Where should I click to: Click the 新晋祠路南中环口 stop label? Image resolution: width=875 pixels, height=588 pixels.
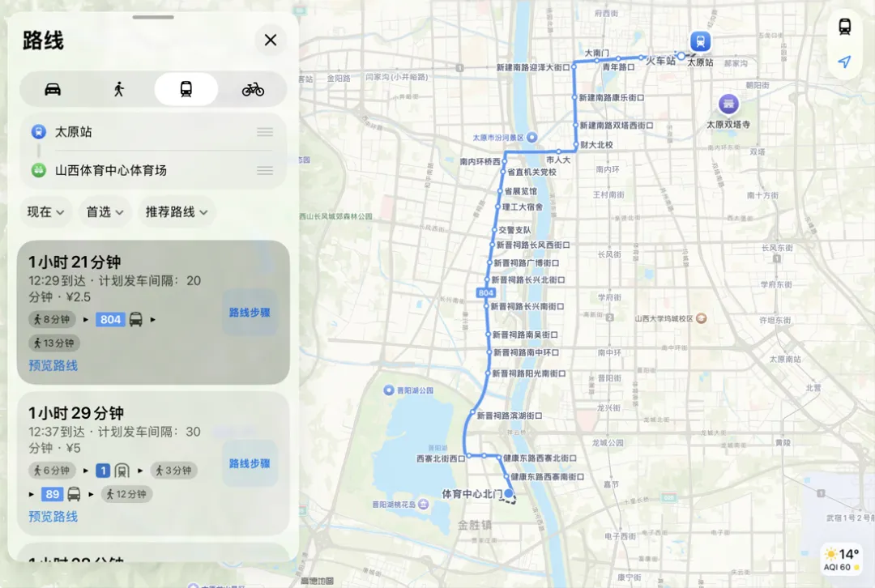coord(526,352)
